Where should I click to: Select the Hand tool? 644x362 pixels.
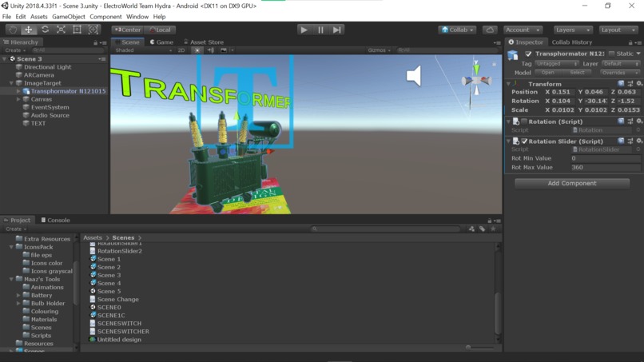(13, 30)
